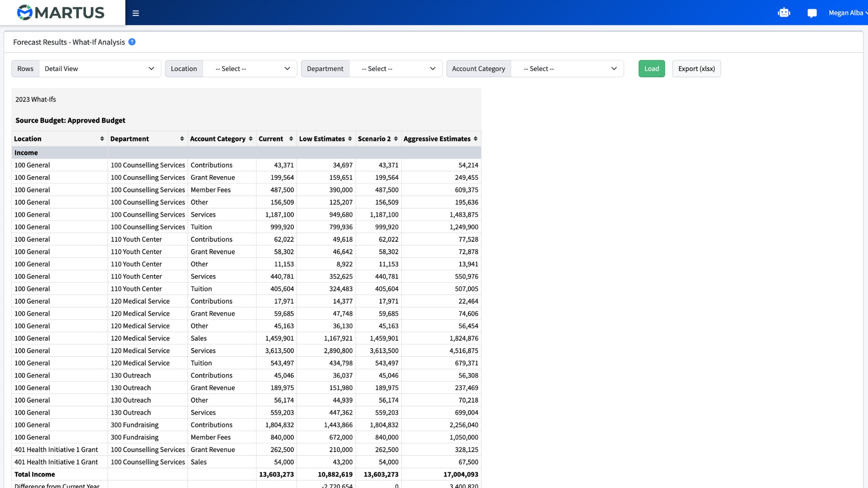Sort by Low Estimates sort icon

pos(350,139)
